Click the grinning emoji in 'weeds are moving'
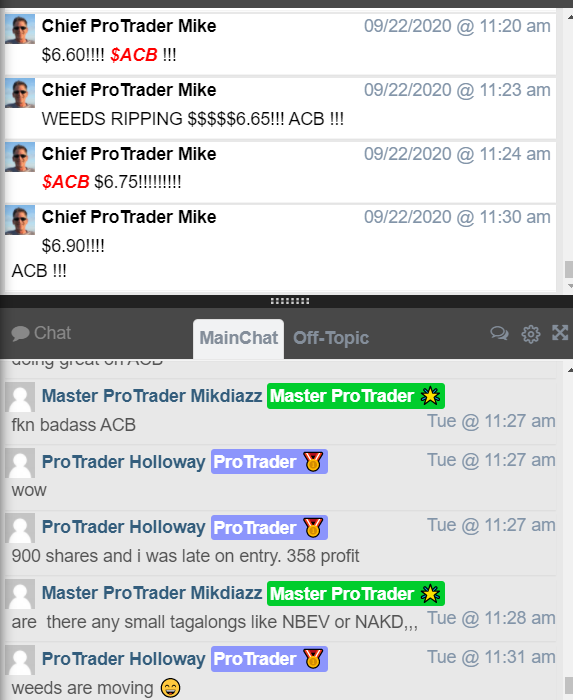This screenshot has width=573, height=700. pos(170,688)
